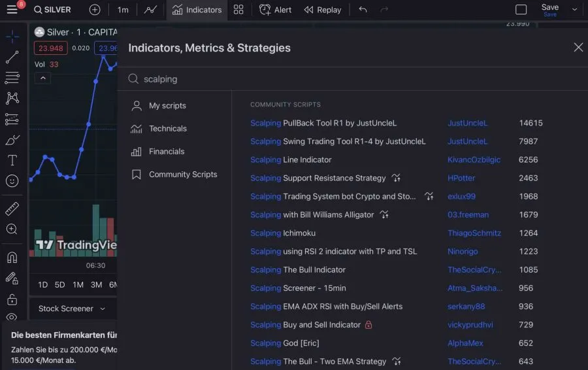Open the chart style line icon

tap(150, 10)
